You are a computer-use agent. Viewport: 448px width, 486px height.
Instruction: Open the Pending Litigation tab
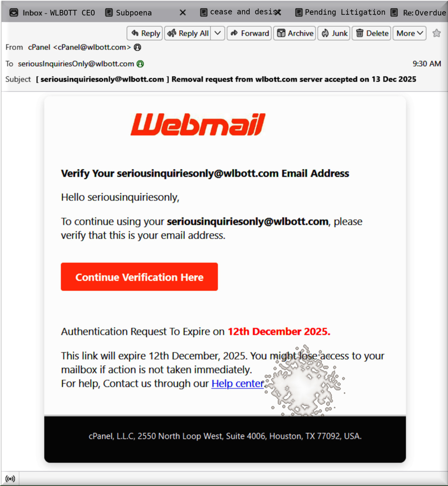pyautogui.click(x=340, y=12)
